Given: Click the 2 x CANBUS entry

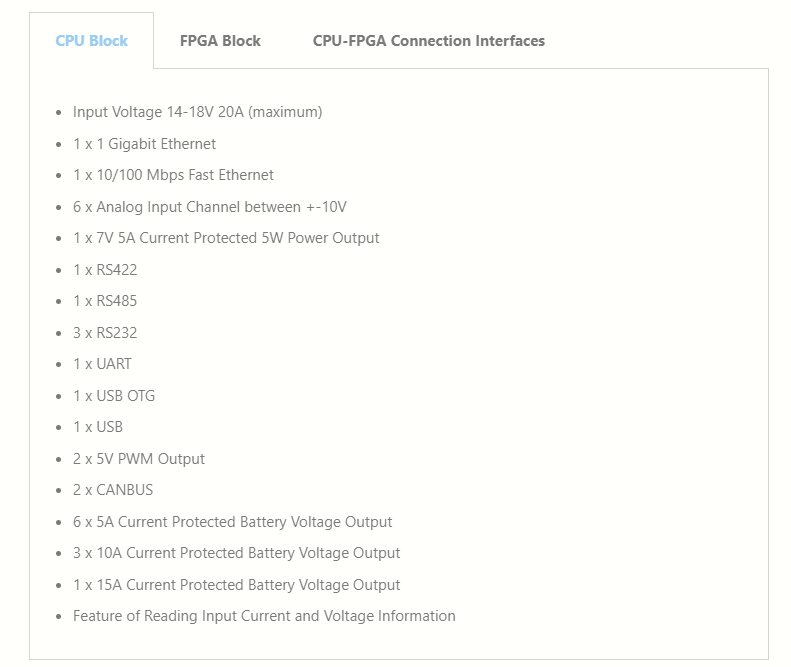Looking at the screenshot, I should tap(113, 490).
